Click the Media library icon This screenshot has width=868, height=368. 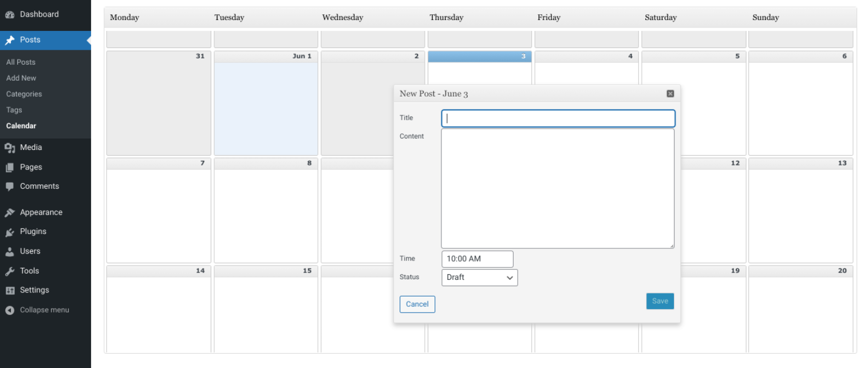click(10, 148)
